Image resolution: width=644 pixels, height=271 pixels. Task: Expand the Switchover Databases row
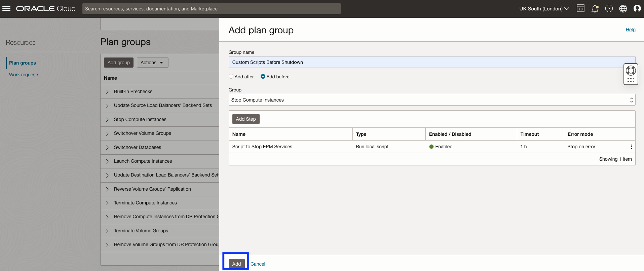pos(107,148)
